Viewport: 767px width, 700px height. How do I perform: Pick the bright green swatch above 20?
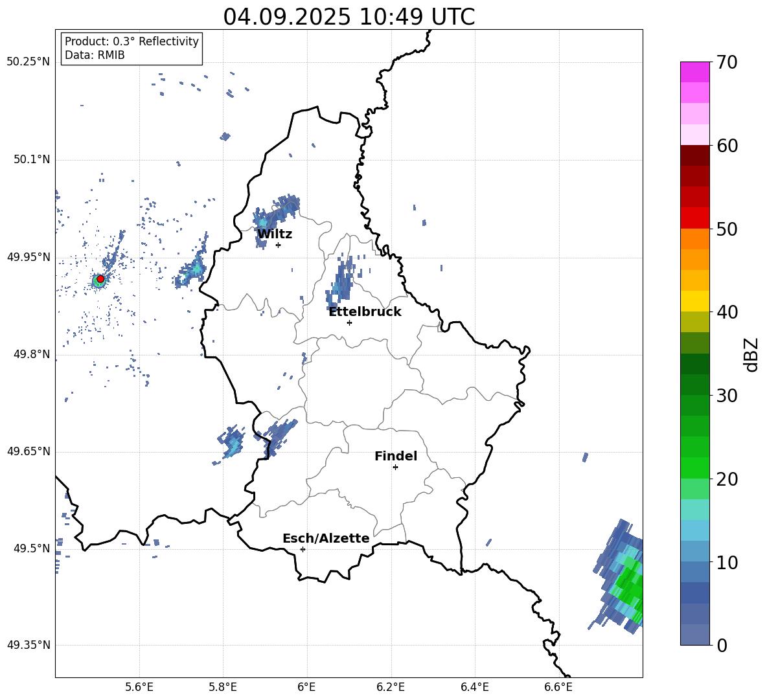pos(694,468)
